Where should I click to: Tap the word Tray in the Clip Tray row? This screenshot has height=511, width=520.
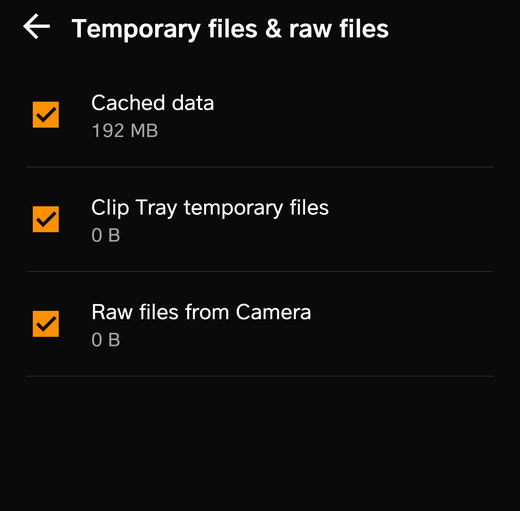pyautogui.click(x=156, y=209)
